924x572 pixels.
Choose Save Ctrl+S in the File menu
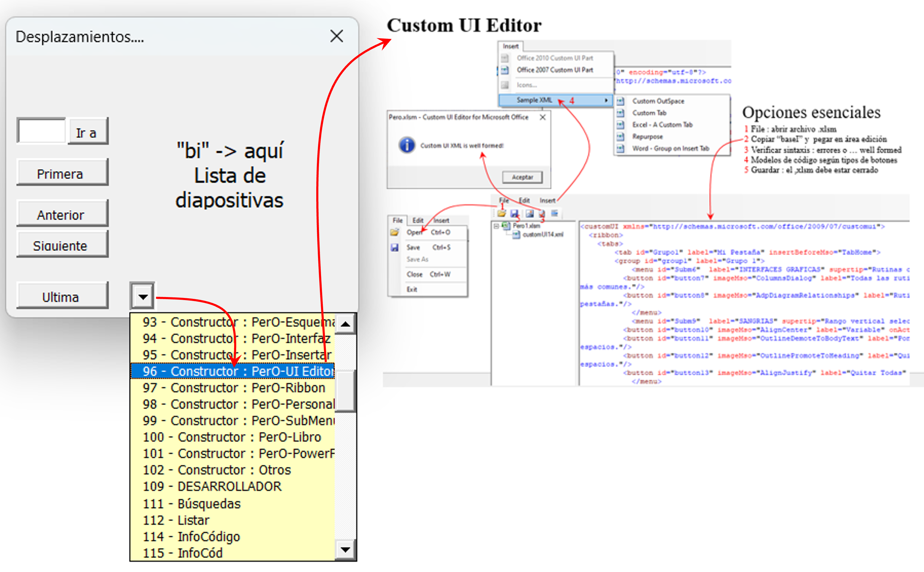coord(428,247)
